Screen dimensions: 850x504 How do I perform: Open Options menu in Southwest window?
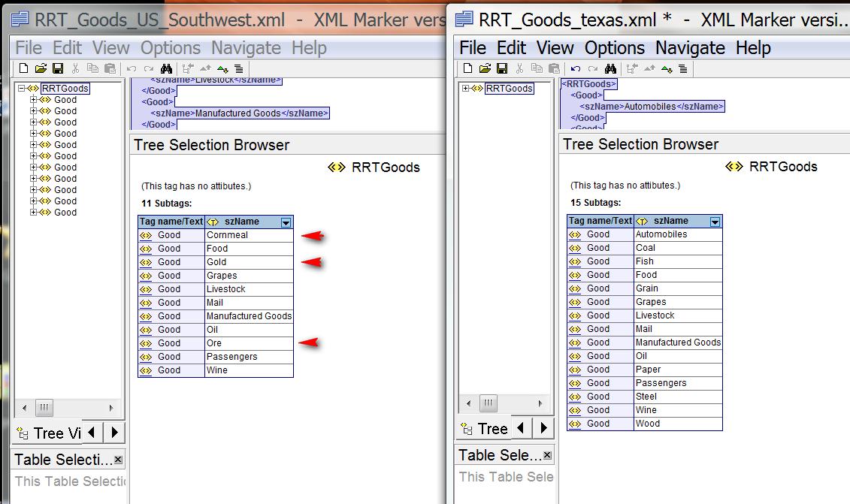[170, 47]
